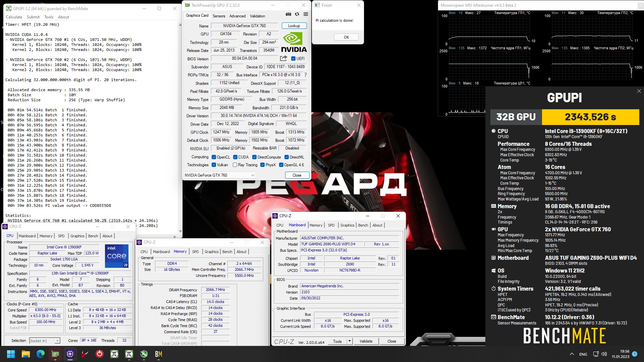
Task: Open the Windows Start menu
Action: click(x=11, y=354)
